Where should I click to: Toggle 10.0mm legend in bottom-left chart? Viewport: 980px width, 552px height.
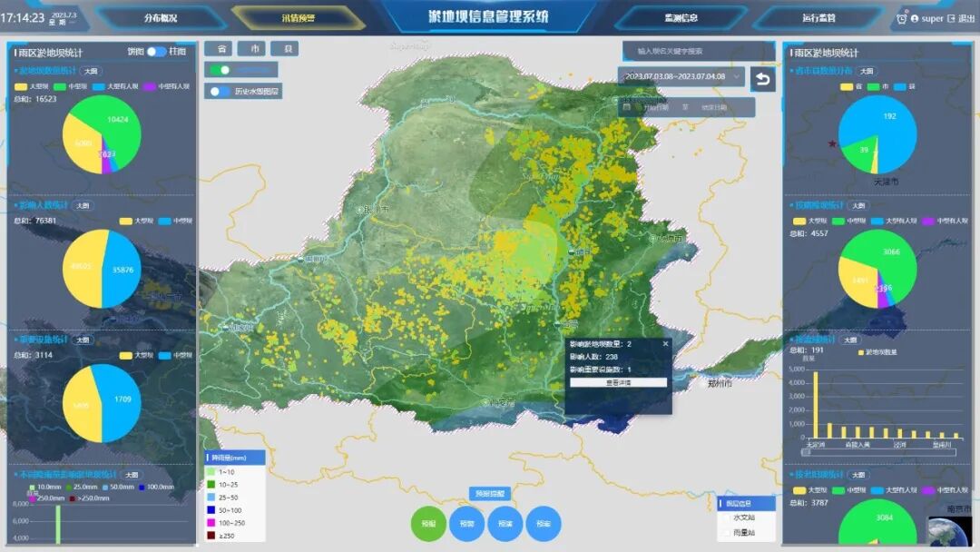tap(45, 487)
